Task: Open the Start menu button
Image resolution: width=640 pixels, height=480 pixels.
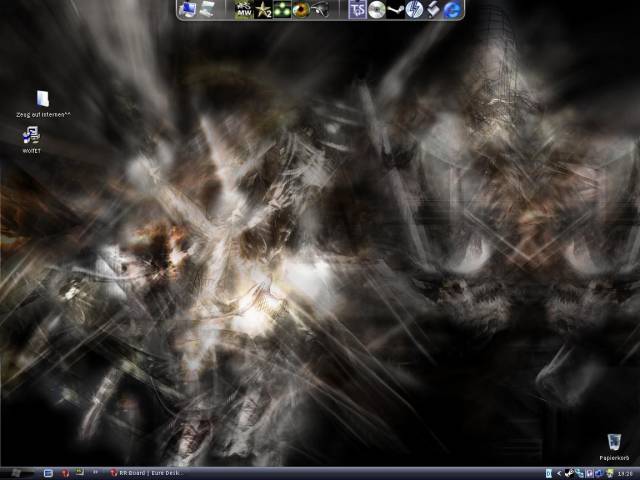Action: pos(16,473)
